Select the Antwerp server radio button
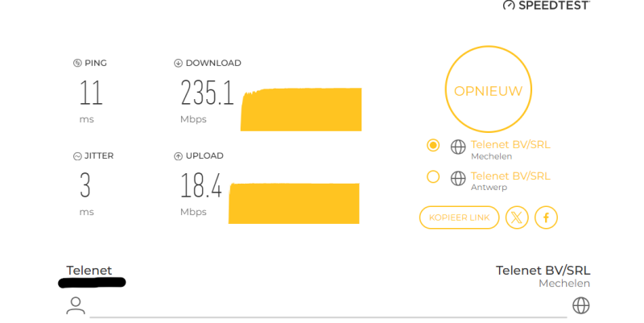This screenshot has width=644, height=323. point(433,176)
